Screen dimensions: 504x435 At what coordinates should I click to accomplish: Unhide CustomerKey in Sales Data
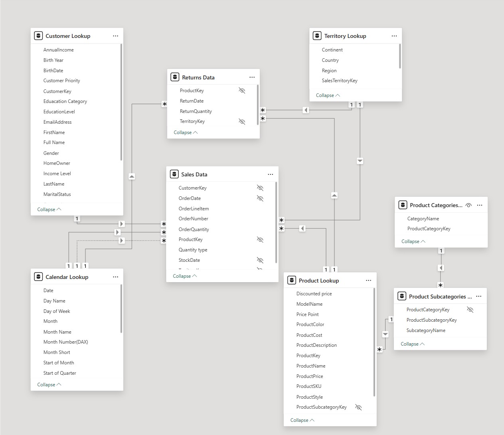coord(260,188)
